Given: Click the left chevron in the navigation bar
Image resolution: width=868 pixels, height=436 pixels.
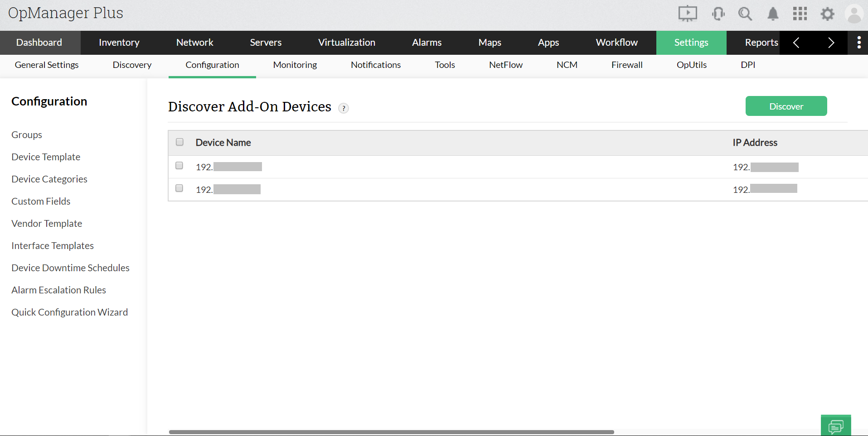Looking at the screenshot, I should [796, 43].
